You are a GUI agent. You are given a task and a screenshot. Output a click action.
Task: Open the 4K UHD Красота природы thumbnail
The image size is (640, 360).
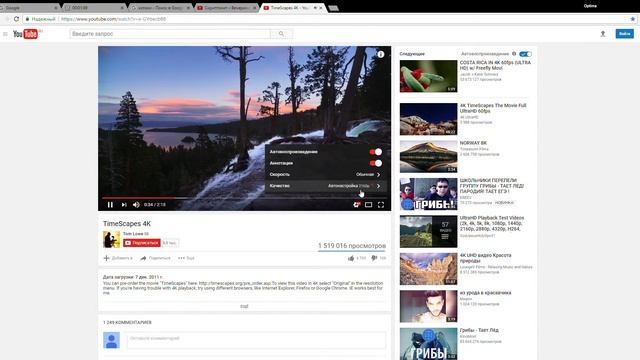(x=428, y=269)
